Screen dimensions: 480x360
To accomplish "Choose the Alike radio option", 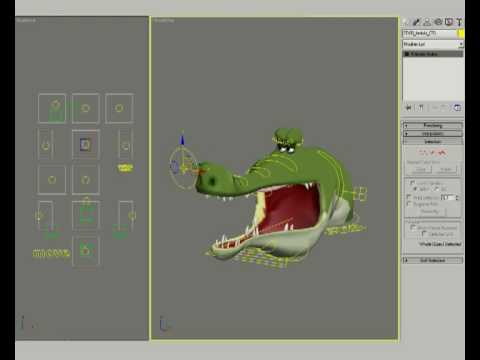I will [415, 189].
